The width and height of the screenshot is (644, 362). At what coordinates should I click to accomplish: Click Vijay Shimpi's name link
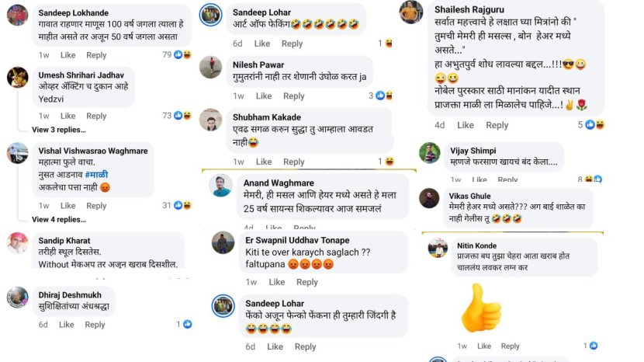[x=473, y=151]
